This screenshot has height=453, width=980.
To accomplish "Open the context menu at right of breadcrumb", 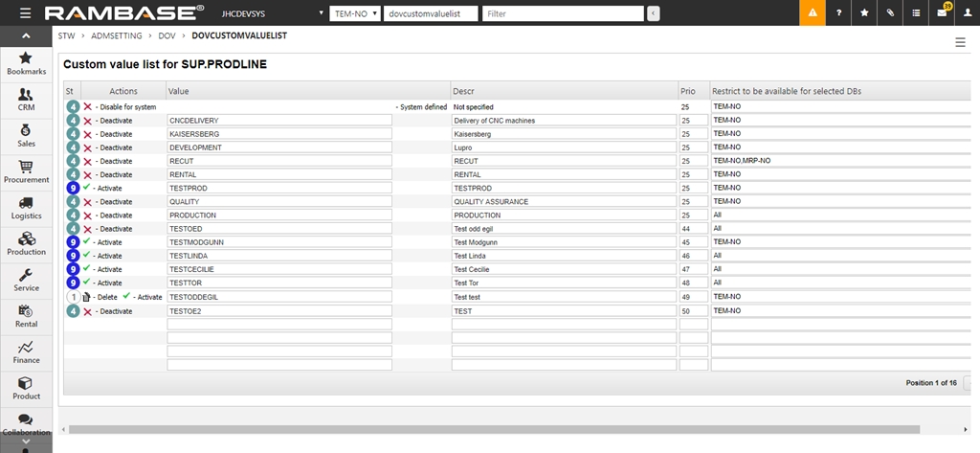I will [960, 42].
